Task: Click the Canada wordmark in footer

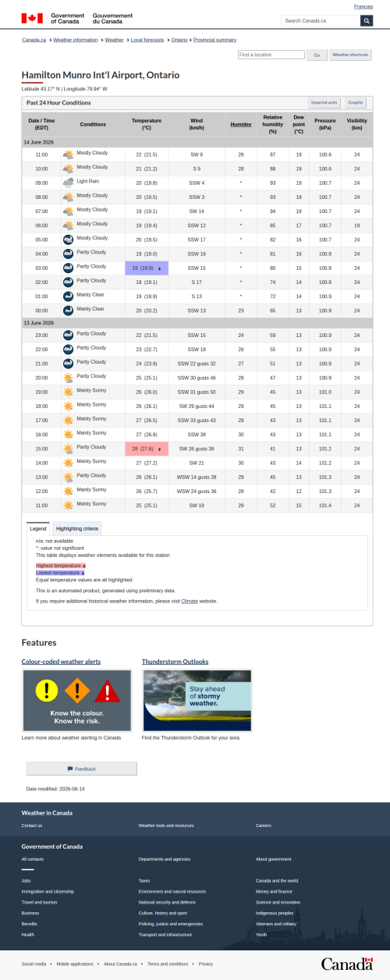Action: 346,964
